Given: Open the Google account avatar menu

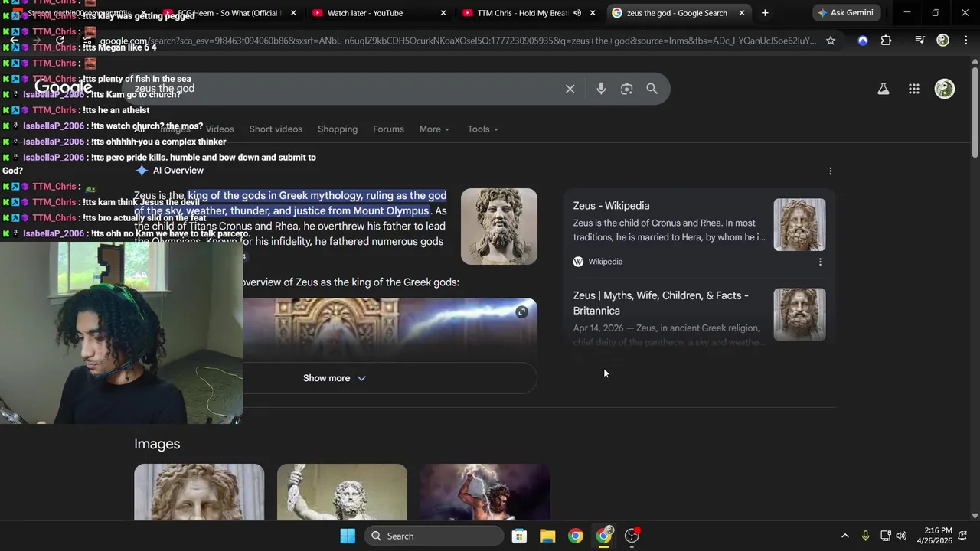Looking at the screenshot, I should 945,89.
